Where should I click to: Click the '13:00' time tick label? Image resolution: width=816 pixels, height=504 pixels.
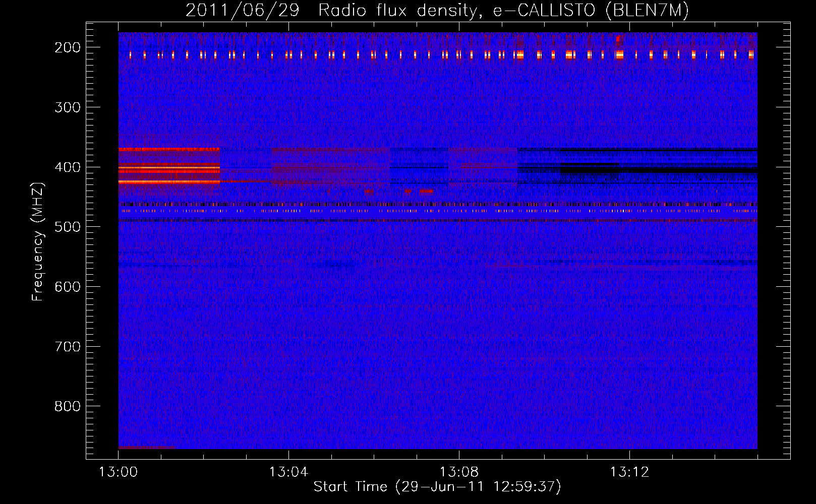[x=118, y=472]
